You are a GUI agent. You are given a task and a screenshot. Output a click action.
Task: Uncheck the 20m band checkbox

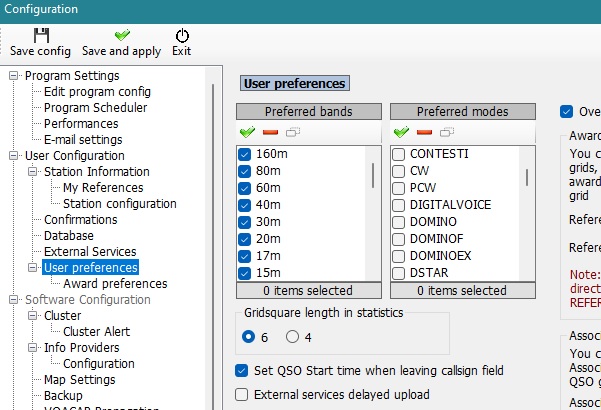coord(245,239)
